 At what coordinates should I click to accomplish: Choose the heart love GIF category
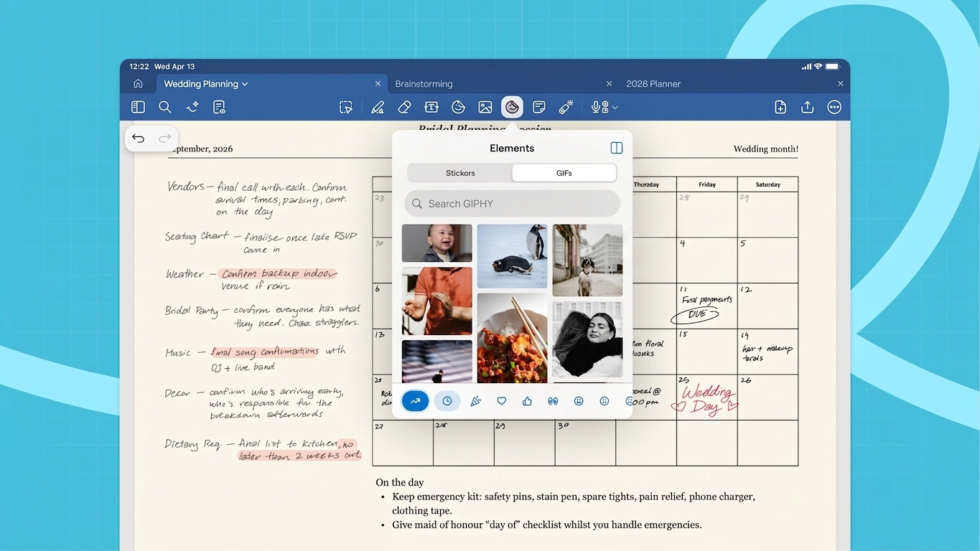[x=502, y=401]
